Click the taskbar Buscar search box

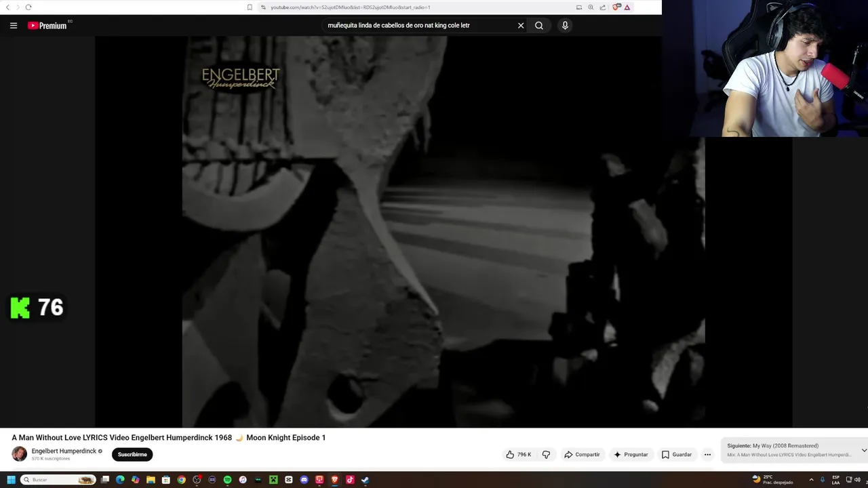click(58, 480)
